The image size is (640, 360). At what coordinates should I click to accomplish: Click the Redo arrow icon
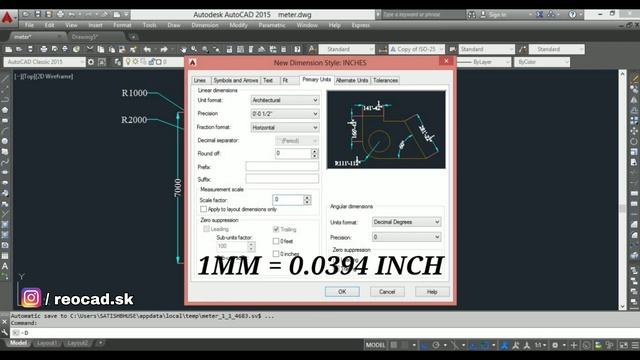164,49
